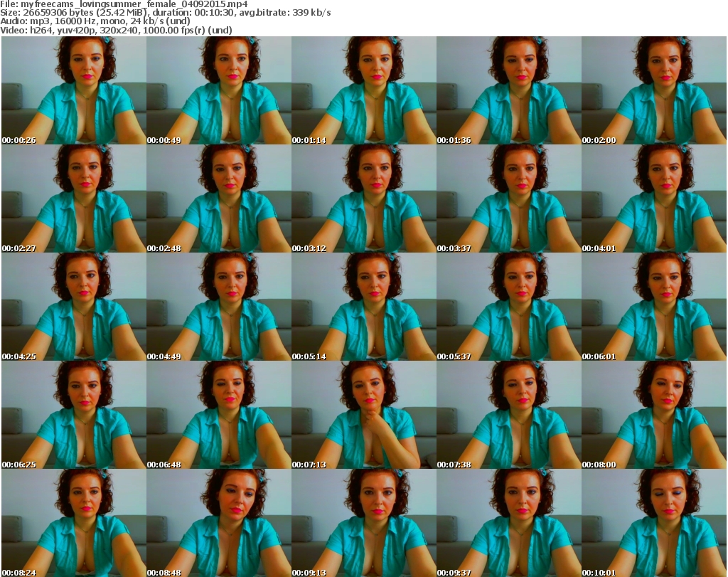Viewport: 728px width, 577px height.
Task: Pick the frame stamped 00:05:14
Action: tap(364, 307)
